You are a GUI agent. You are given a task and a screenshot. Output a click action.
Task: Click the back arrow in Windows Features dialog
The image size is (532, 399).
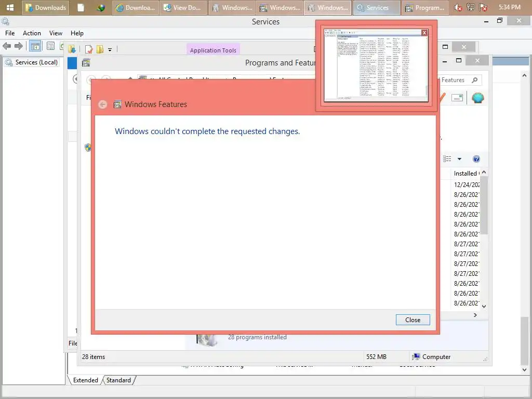point(103,104)
